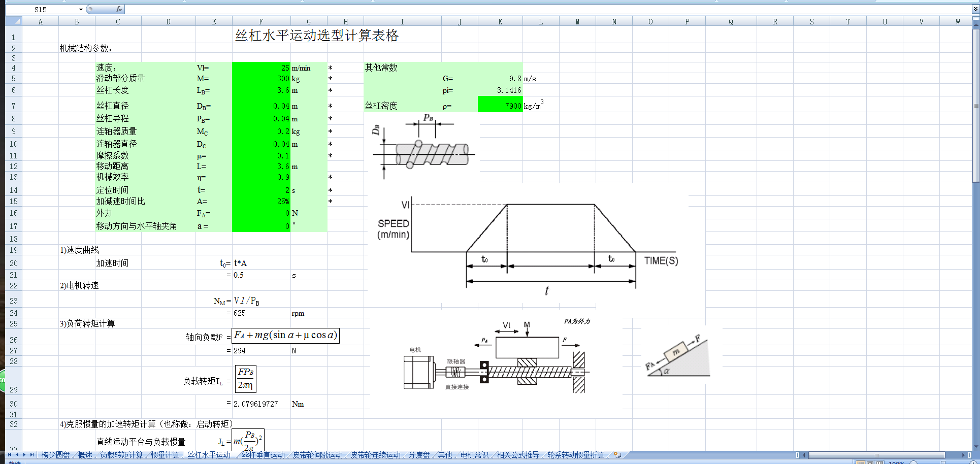Click previous sheet tab navigation arrow
The width and height of the screenshot is (980, 464).
point(17,455)
